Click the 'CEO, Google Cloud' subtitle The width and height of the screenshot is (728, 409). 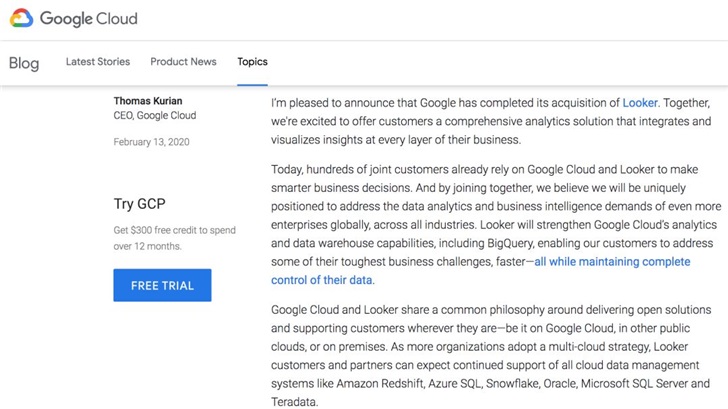tap(155, 116)
